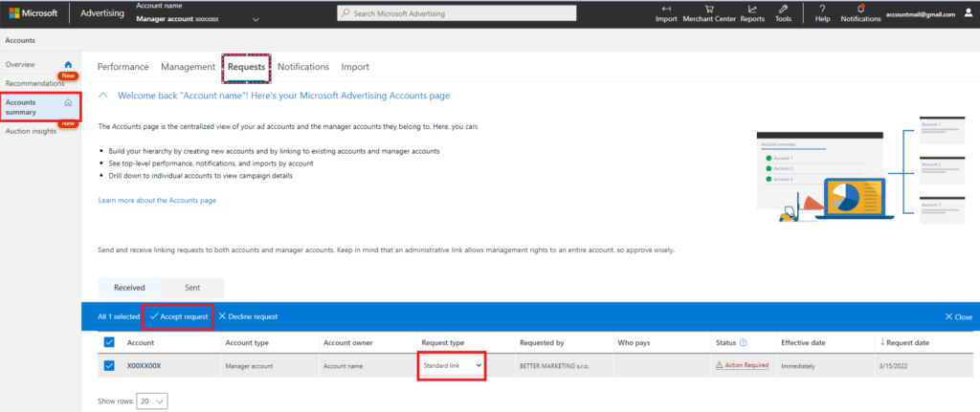The height and width of the screenshot is (412, 980).
Task: Open the account name switcher dropdown
Action: [x=255, y=19]
